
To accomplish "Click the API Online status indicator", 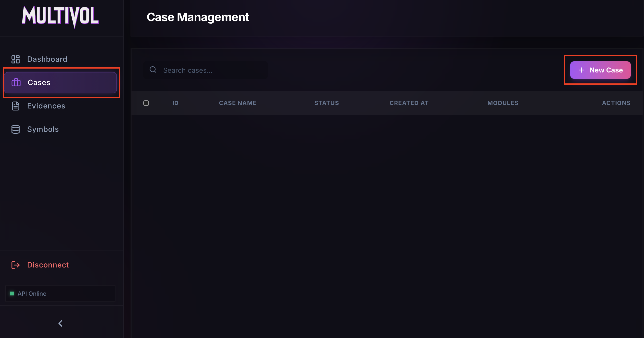I will 32,294.
